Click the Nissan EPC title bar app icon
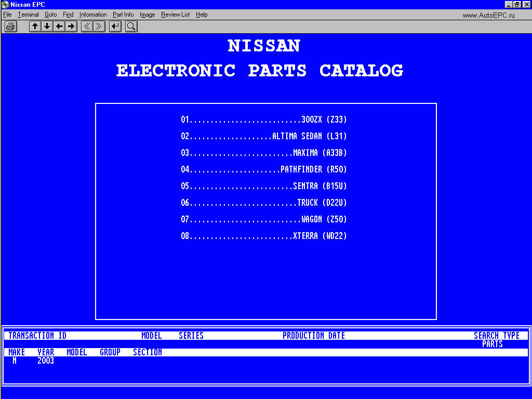532x399 pixels. point(5,4)
